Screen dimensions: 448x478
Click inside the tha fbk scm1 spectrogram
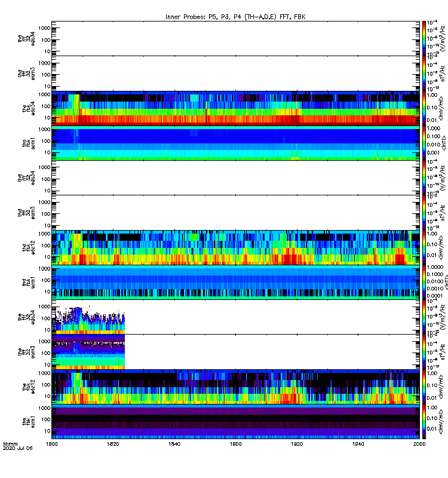coord(235,143)
